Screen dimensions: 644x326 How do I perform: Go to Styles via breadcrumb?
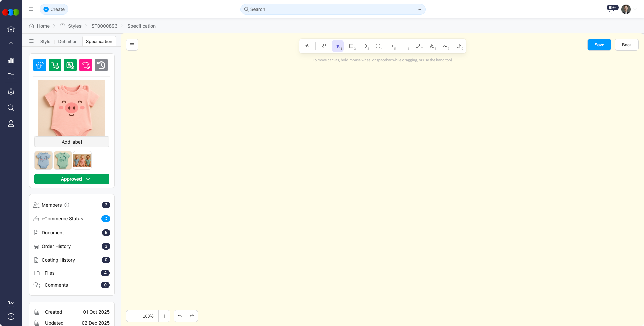(x=74, y=26)
